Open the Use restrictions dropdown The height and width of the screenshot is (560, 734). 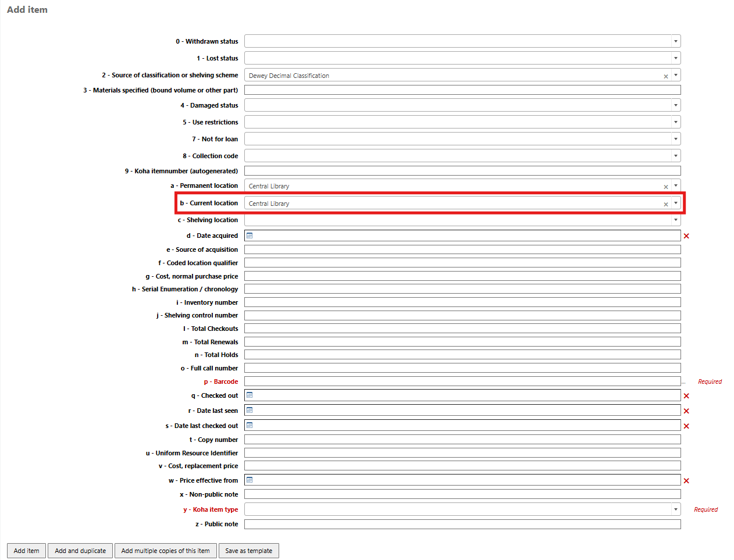click(x=676, y=122)
